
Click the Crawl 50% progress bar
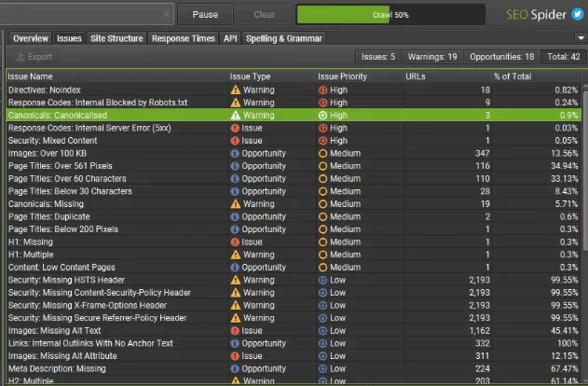click(x=390, y=15)
